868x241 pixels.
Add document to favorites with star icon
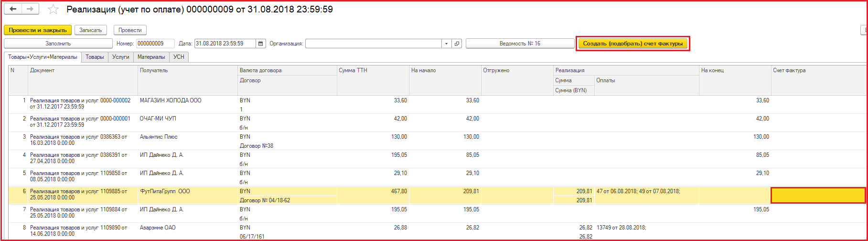pos(54,10)
